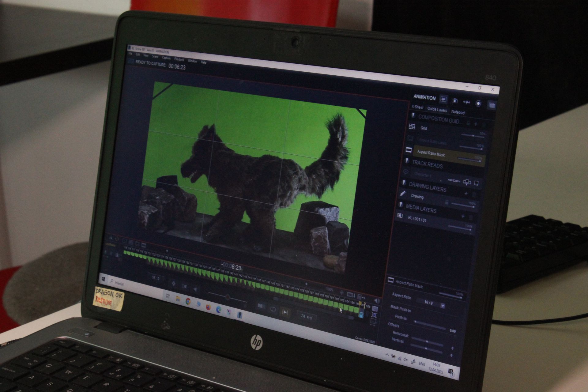Click the Grid guide icon
This screenshot has height=392, width=588.
pos(412,126)
